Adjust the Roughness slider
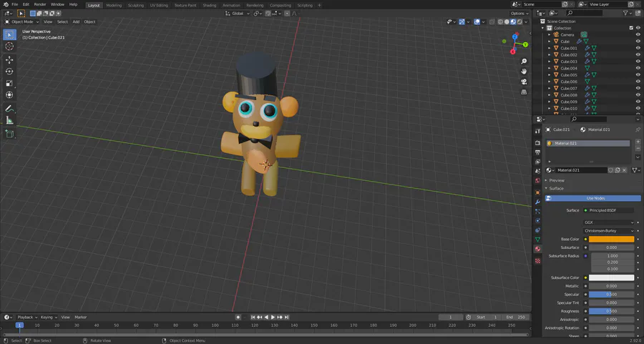 pyautogui.click(x=612, y=311)
